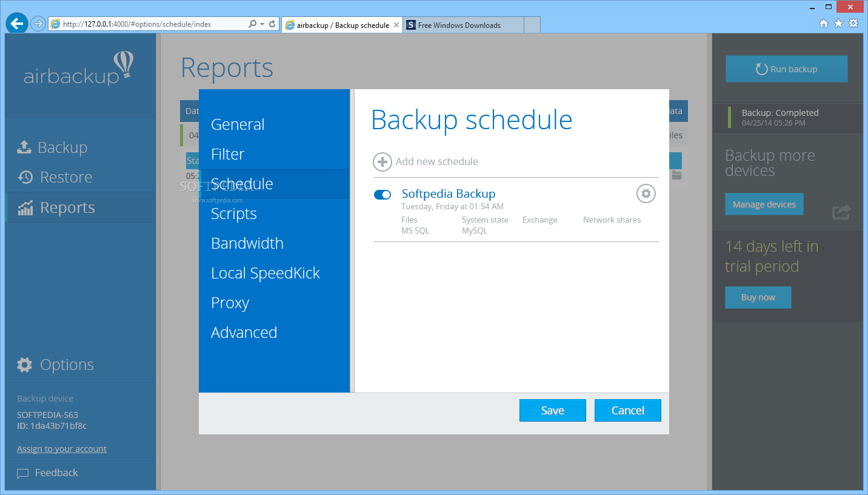
Task: Click the Manage devices button
Action: coord(764,204)
